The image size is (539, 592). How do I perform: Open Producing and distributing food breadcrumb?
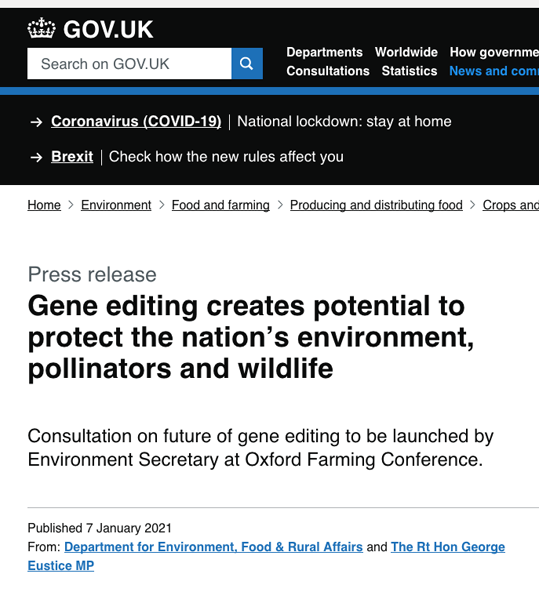click(376, 205)
